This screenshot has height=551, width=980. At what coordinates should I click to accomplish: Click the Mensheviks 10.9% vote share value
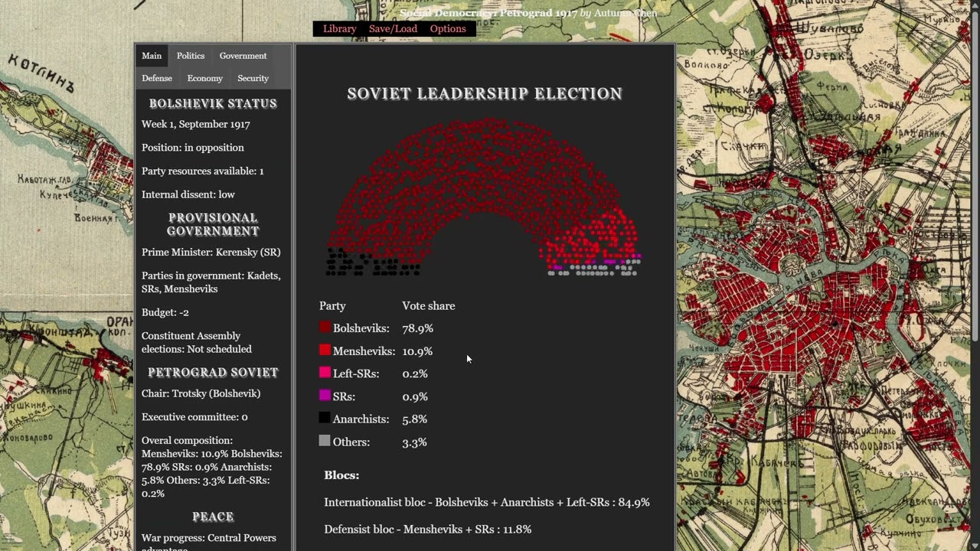coord(417,351)
